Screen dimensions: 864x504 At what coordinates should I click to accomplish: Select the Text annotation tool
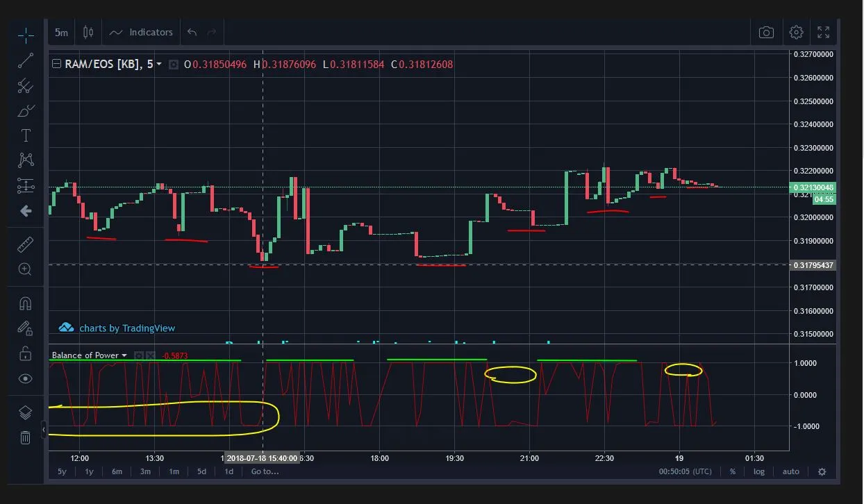coord(26,135)
